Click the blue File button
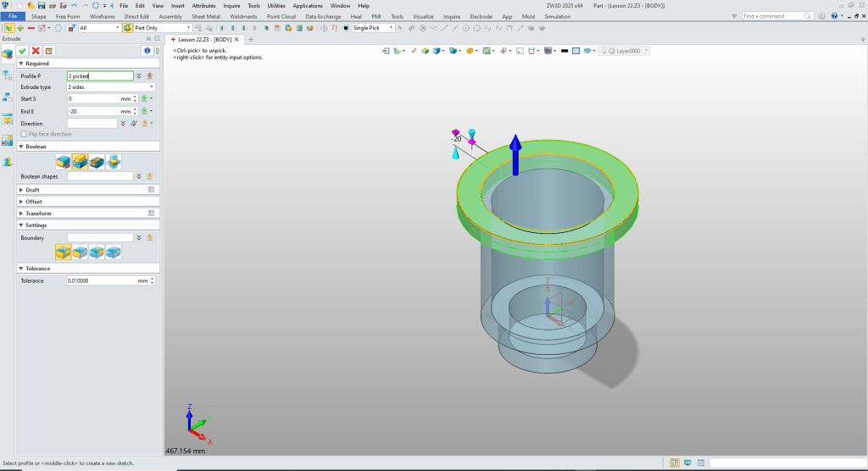Screen dimensions: 868x471 click(x=14, y=16)
